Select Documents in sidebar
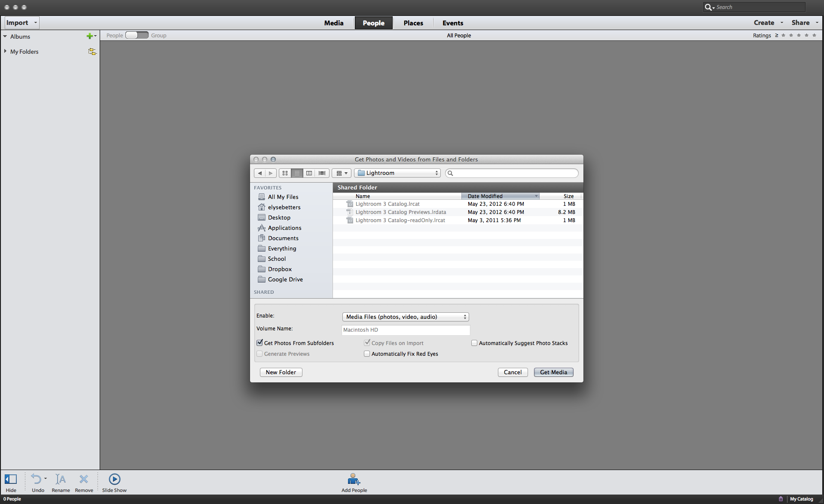The image size is (824, 504). pos(278,238)
